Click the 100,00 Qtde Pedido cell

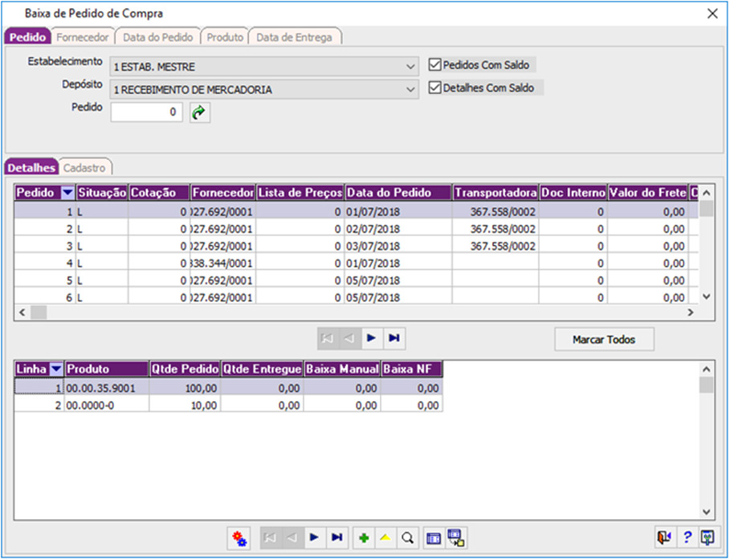[x=185, y=388]
